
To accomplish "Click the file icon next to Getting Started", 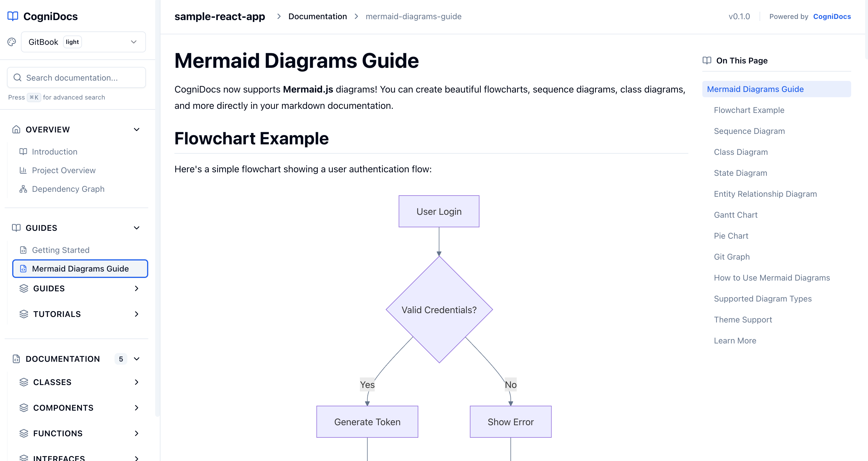I will pyautogui.click(x=23, y=250).
